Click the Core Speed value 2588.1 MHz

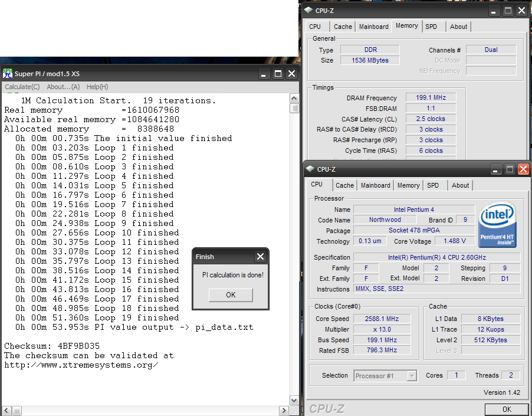point(382,319)
